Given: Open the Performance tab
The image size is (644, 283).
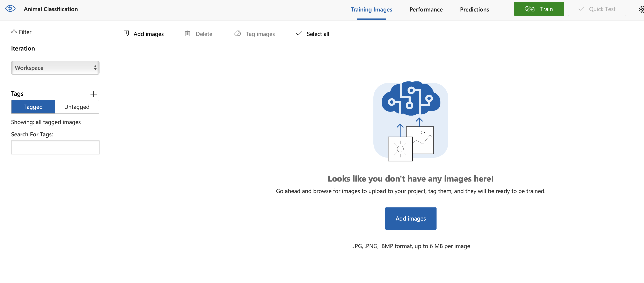Looking at the screenshot, I should pos(426,9).
